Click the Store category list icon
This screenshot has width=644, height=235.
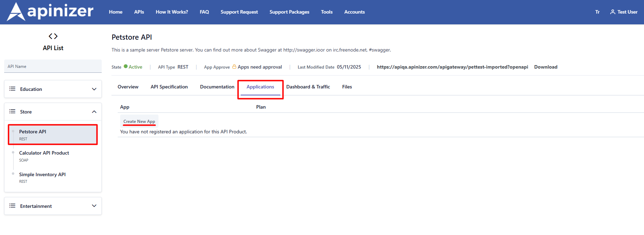click(x=13, y=111)
